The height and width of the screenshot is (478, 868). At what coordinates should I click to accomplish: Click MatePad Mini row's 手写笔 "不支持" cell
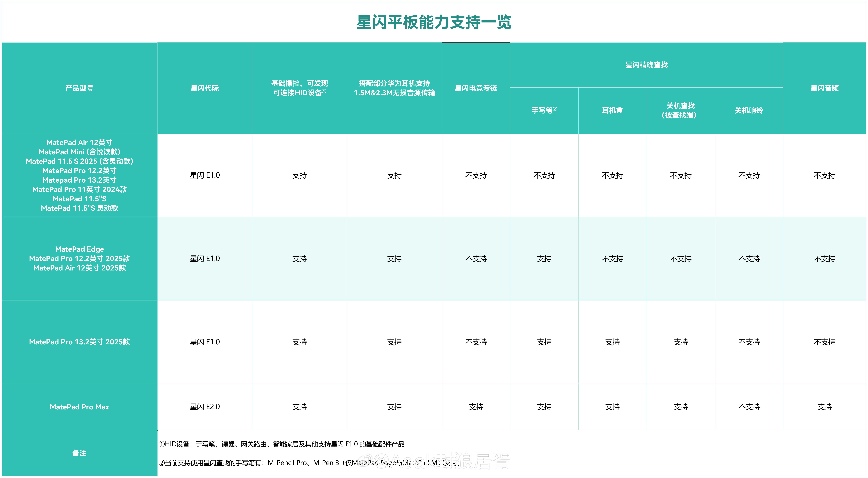click(x=544, y=175)
